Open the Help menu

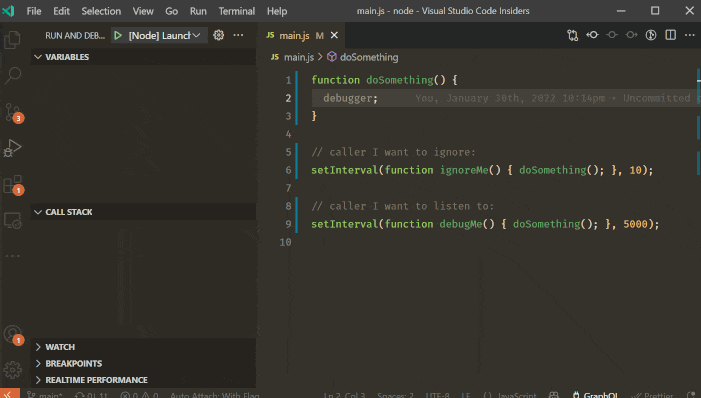tap(277, 11)
